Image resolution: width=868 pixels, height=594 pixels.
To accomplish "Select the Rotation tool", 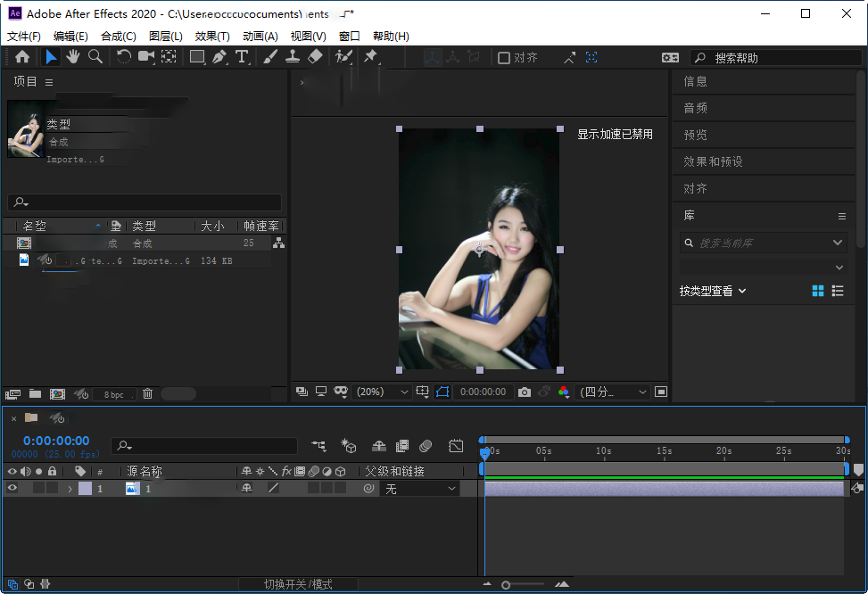I will click(123, 56).
